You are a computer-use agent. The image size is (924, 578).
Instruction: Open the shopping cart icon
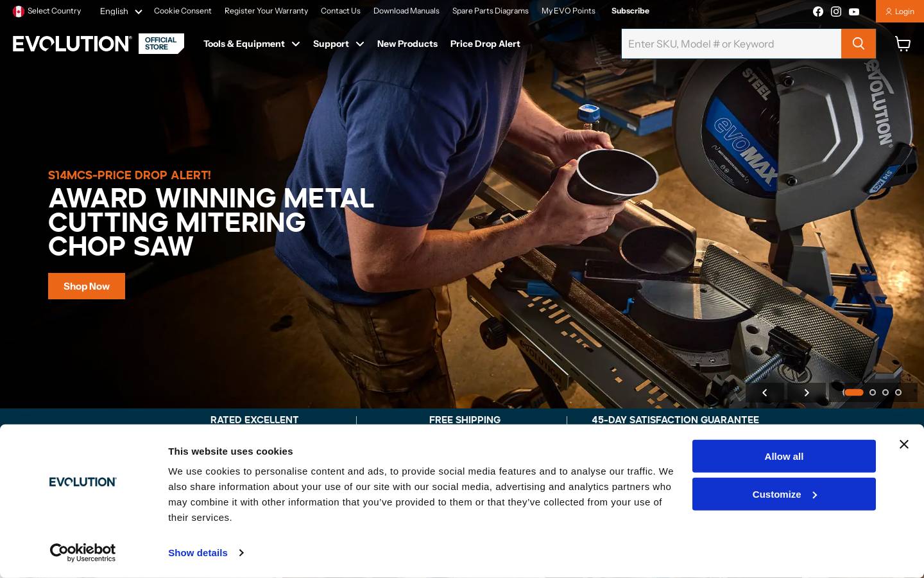coord(903,44)
